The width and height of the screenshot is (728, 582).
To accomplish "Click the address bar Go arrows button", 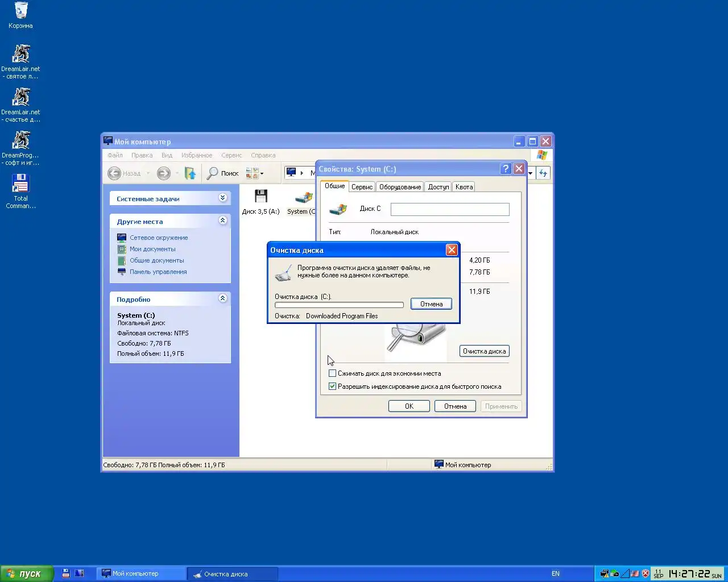I will tap(543, 173).
